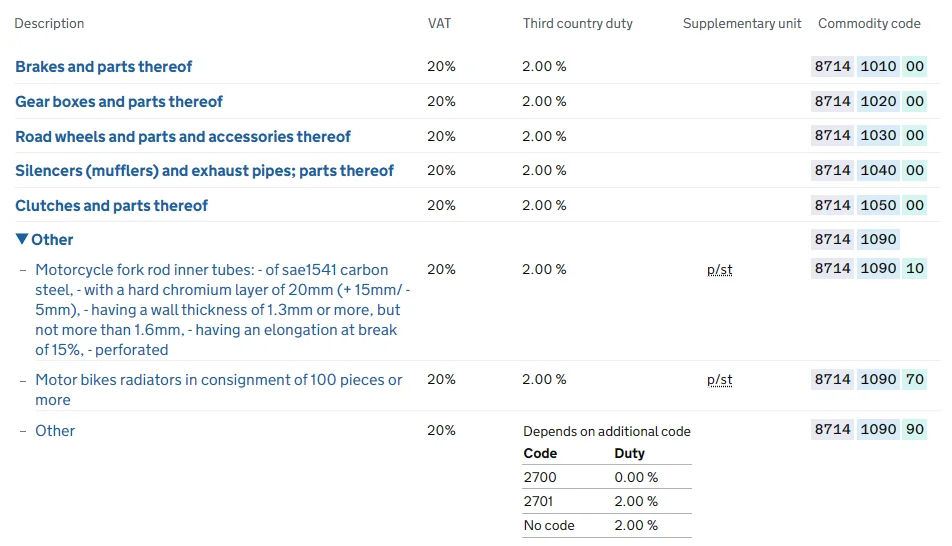Open Gear boxes and parts thereof
Screen dimensions: 952x546
pyautogui.click(x=118, y=102)
